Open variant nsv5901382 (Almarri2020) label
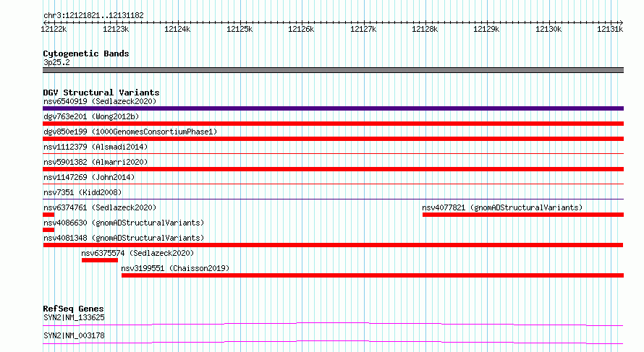Screen dimensions: 644x352 96,162
